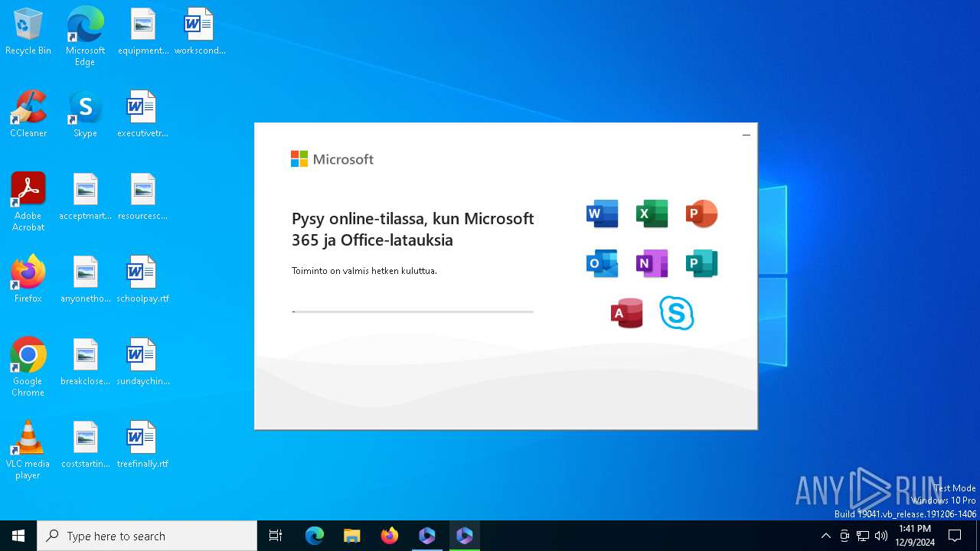Select the Skype desktop shortcut
Screen dimensions: 980x551
coord(85,115)
